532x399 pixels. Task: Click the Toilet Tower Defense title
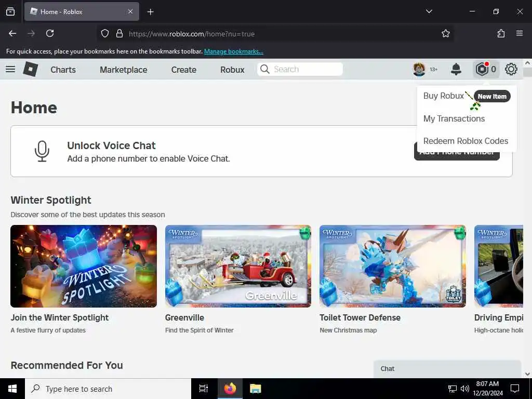point(360,317)
